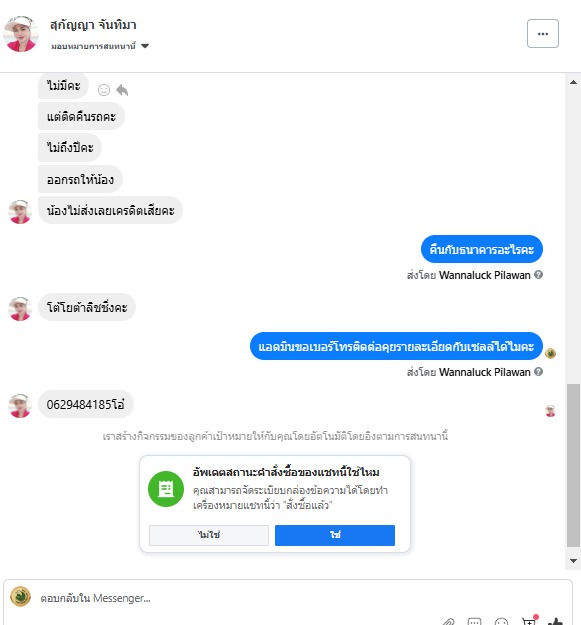Click the customer's profile photo in the header

21,34
